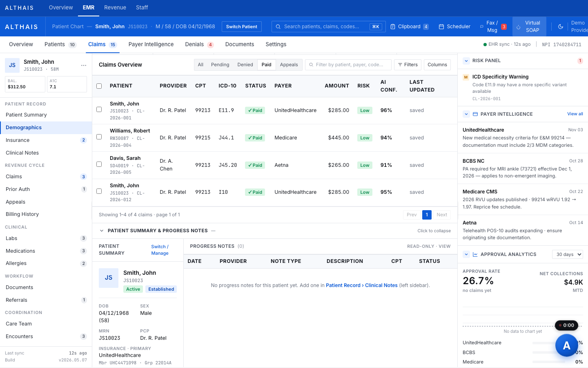Screen dimensions: 588x368
Task: Click the Switch Patient button
Action: point(242,27)
